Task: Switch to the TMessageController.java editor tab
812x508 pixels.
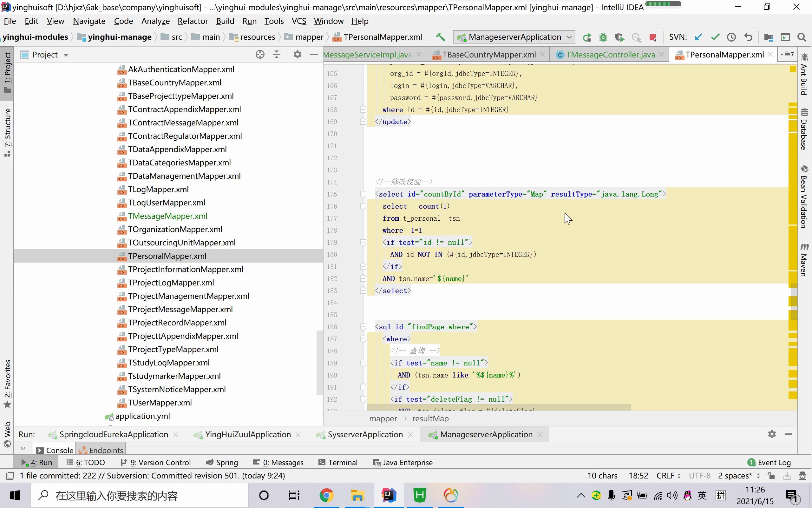Action: pos(610,55)
